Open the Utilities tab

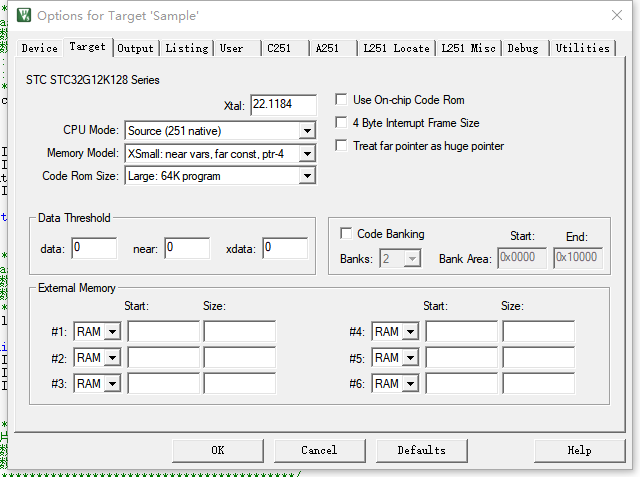pyautogui.click(x=582, y=48)
